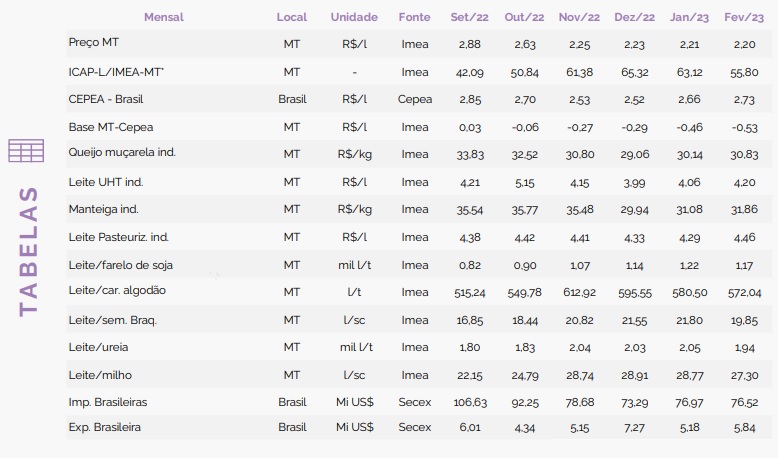The image size is (778, 458).
Task: Click the R$/kg unit in Manteiga row
Action: (355, 209)
